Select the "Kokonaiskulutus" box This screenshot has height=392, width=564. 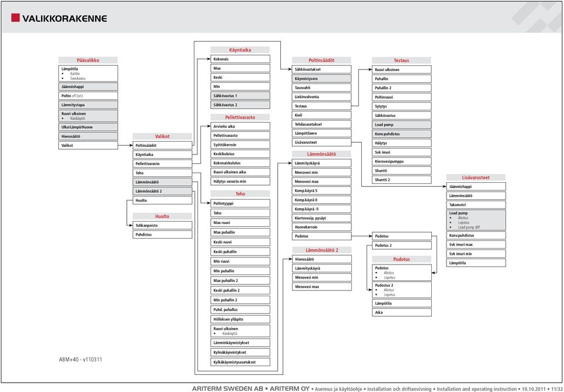pos(240,163)
